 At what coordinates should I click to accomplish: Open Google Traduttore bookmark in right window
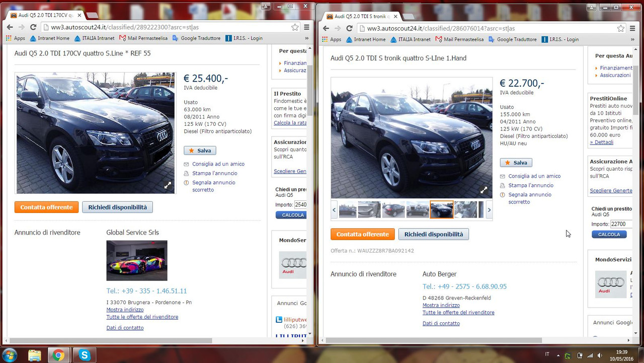click(513, 39)
